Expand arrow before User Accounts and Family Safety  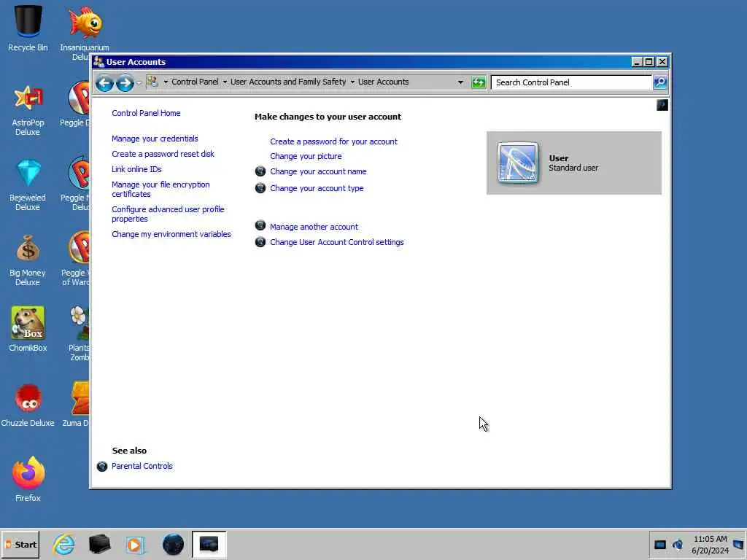tap(225, 82)
